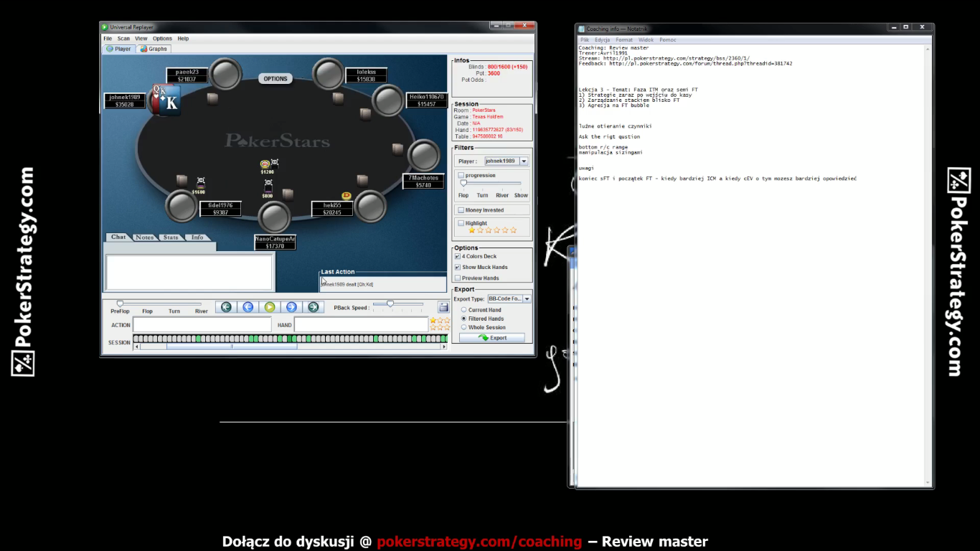The image size is (980, 551).
Task: Open the Stats tab
Action: 171,237
